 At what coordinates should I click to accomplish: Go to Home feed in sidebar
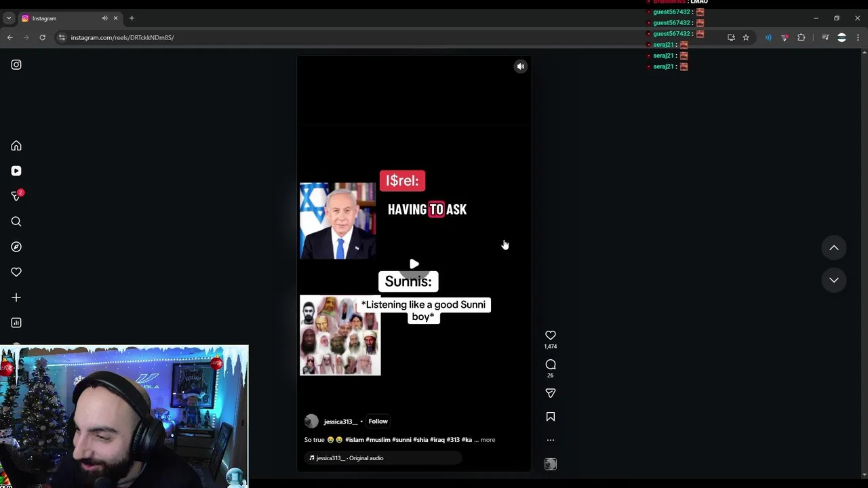(16, 146)
